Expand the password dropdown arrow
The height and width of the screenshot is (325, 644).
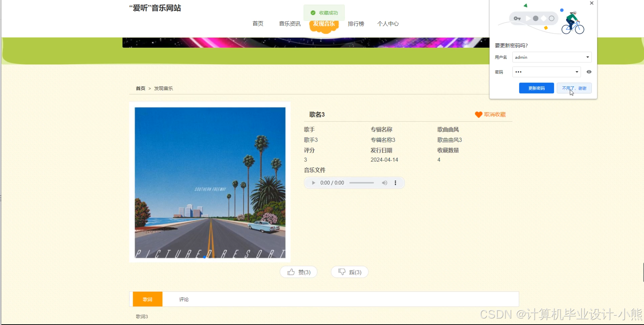pos(577,72)
